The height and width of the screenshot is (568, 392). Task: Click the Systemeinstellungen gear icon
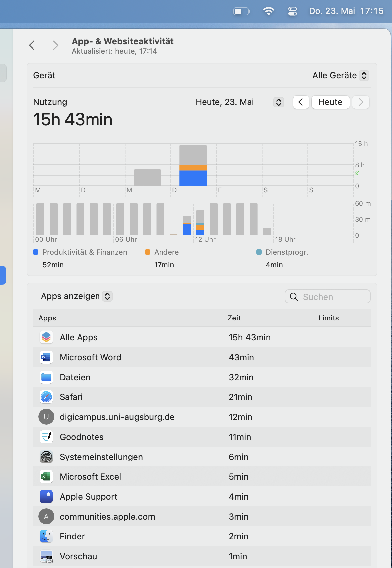pos(46,457)
